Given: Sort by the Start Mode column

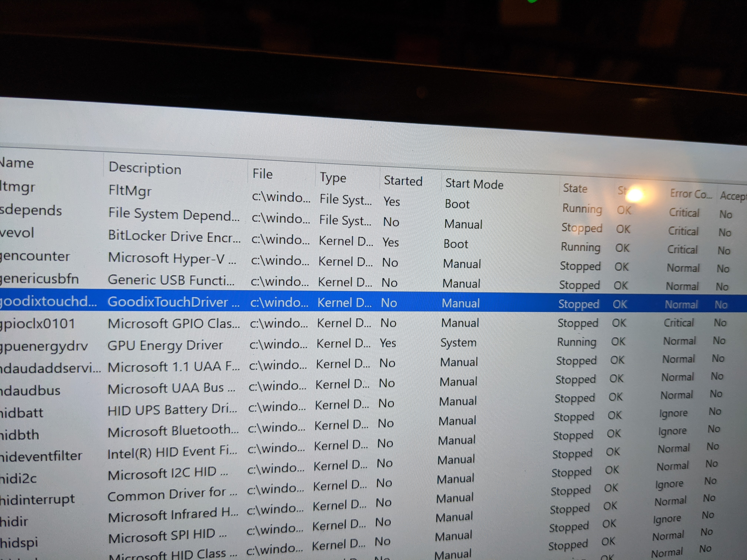Looking at the screenshot, I should [x=474, y=184].
